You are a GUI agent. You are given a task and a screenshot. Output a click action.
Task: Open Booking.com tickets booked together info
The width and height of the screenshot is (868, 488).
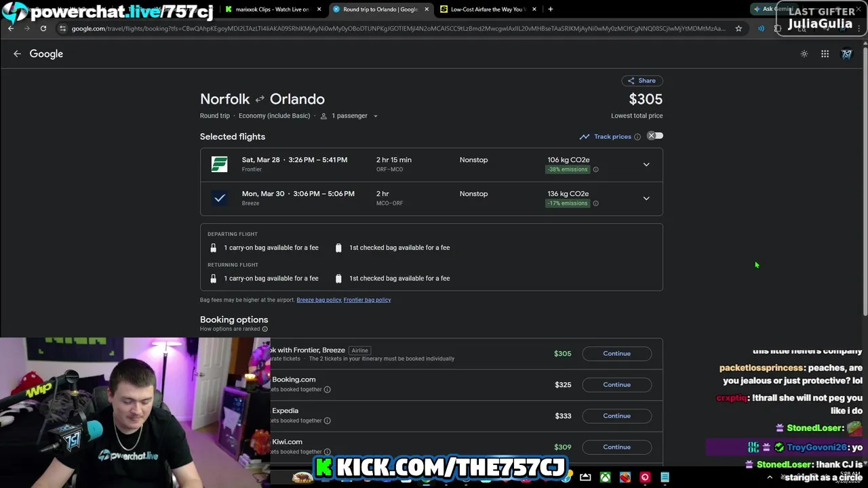(x=327, y=389)
